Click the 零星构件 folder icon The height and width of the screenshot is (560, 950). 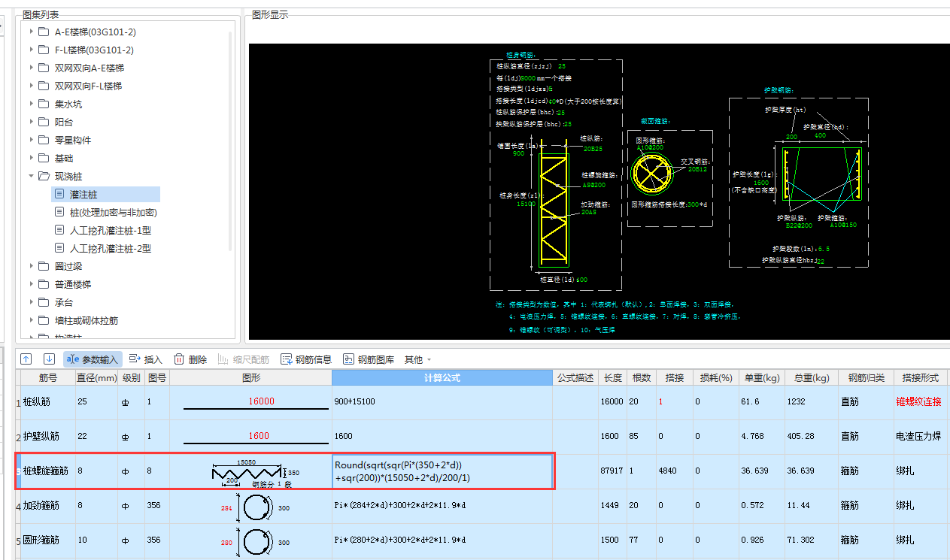44,140
